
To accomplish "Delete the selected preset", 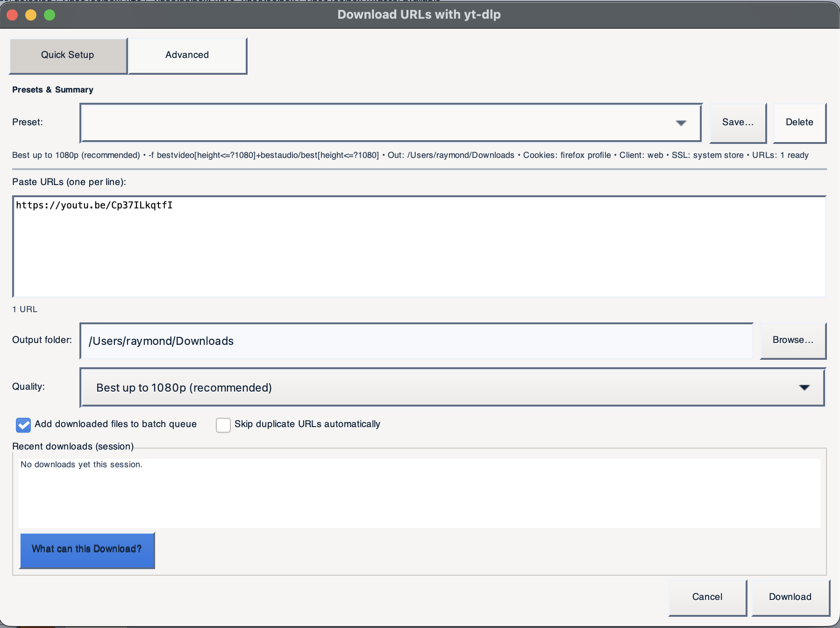I will click(x=799, y=122).
